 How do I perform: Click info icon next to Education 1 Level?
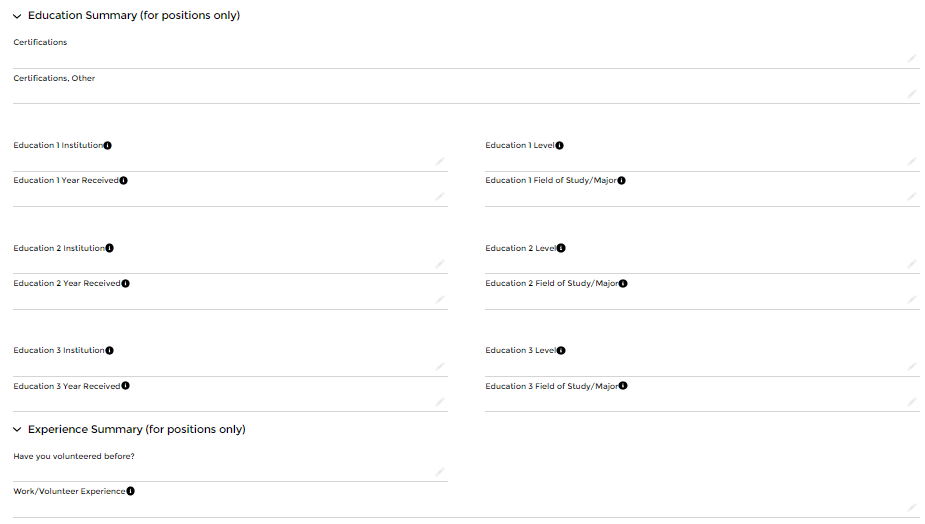coord(560,145)
